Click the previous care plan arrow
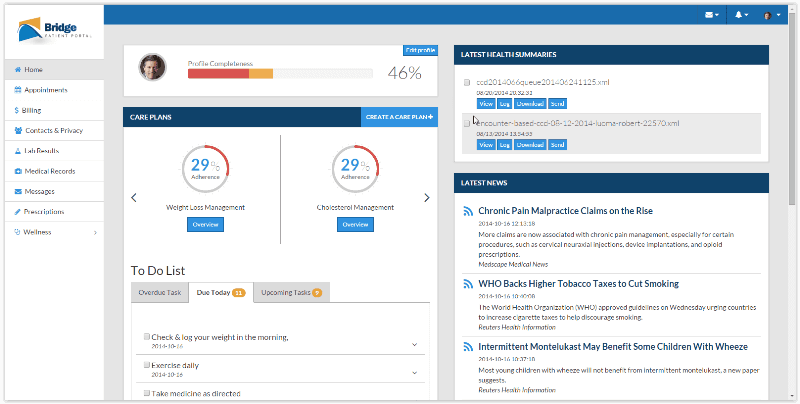This screenshot has width=800, height=404. click(x=134, y=197)
